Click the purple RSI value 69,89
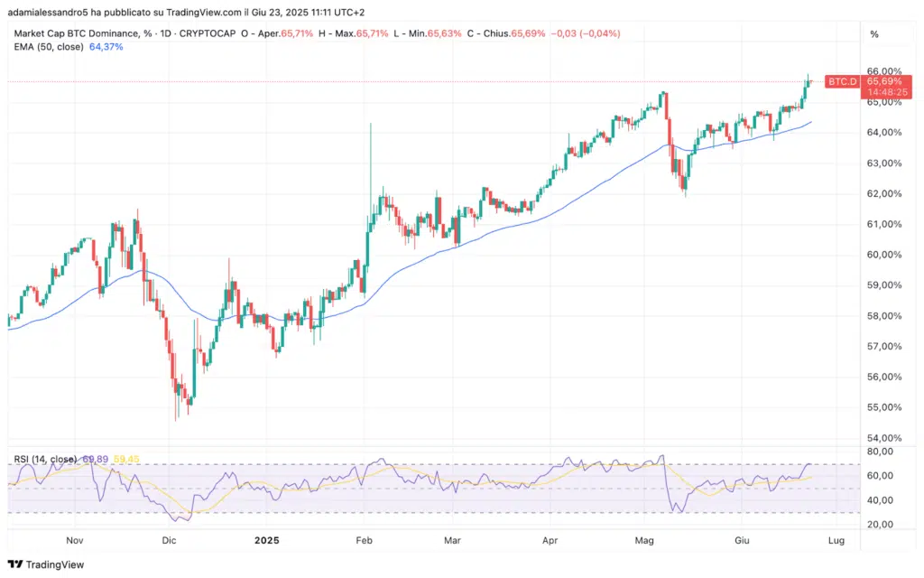This screenshot has height=578, width=924. 96,459
